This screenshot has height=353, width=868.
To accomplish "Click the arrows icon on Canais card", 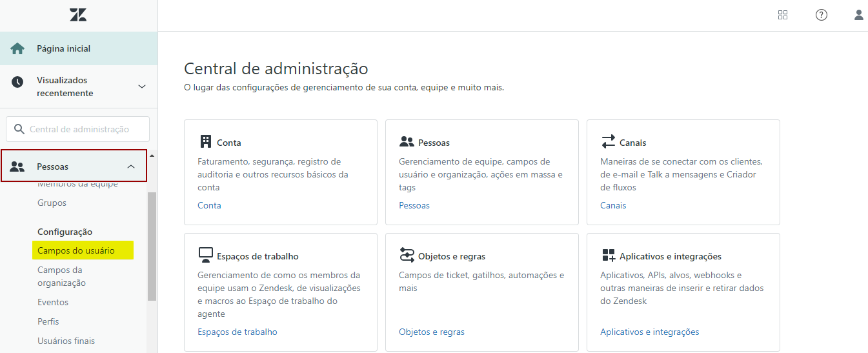I will [608, 141].
